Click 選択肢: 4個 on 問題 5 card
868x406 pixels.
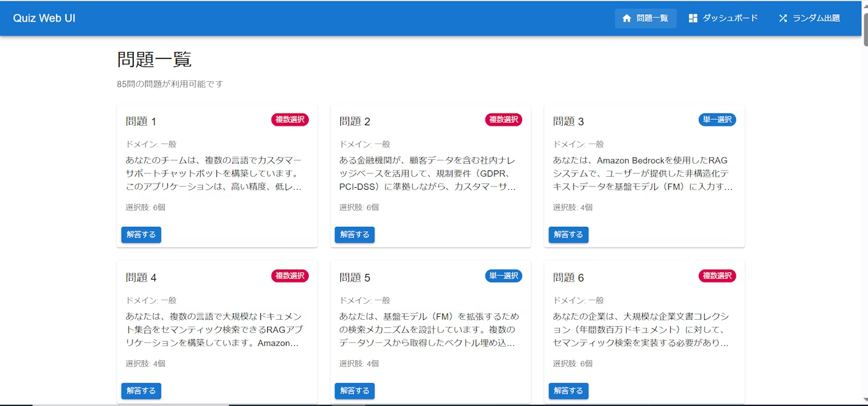(359, 364)
